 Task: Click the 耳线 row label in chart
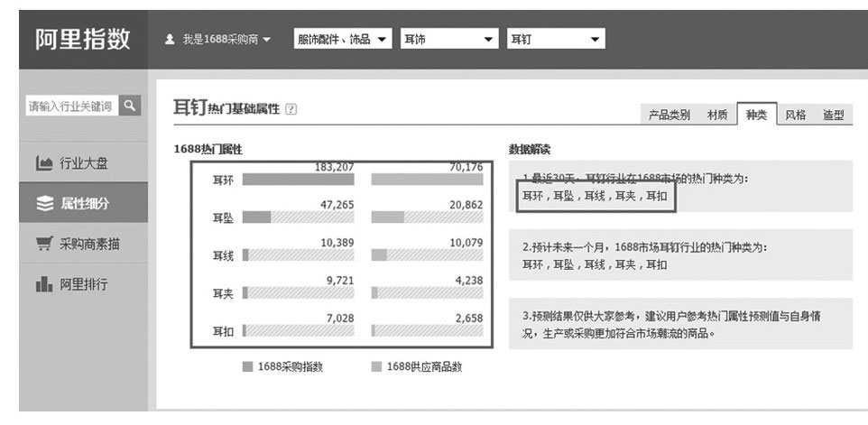(223, 255)
